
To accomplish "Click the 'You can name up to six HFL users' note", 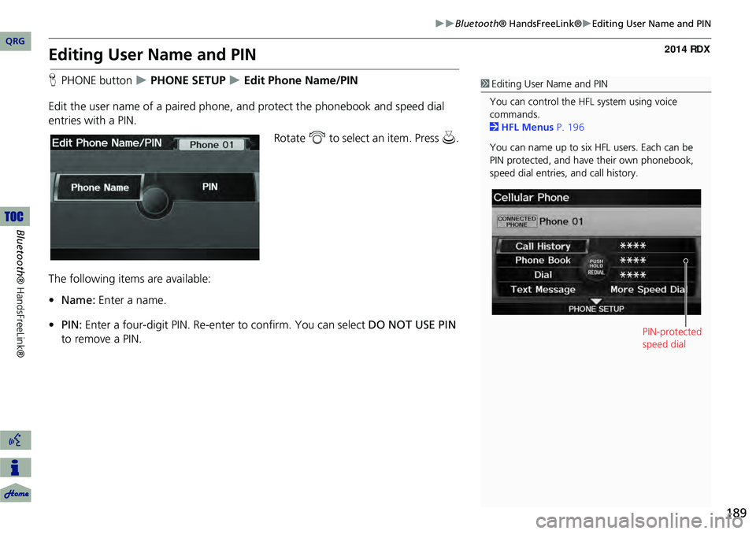I will (591, 160).
